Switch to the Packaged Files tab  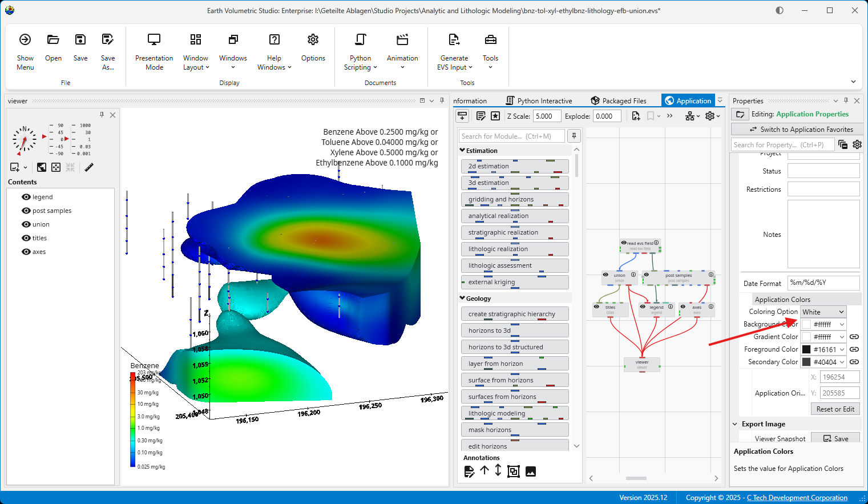(x=619, y=101)
